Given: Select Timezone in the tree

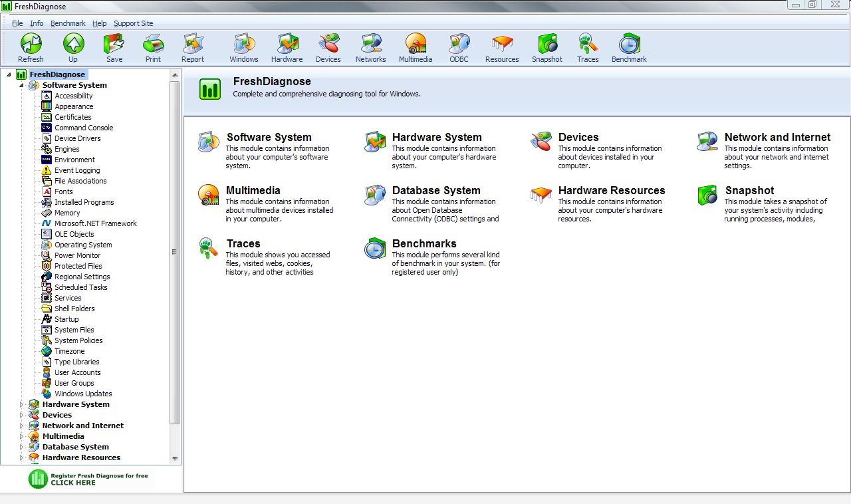Looking at the screenshot, I should (70, 351).
